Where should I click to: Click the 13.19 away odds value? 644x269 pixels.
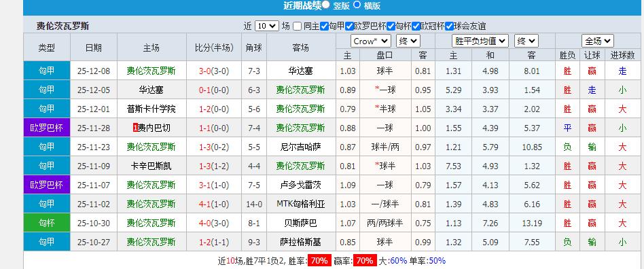[533, 223]
